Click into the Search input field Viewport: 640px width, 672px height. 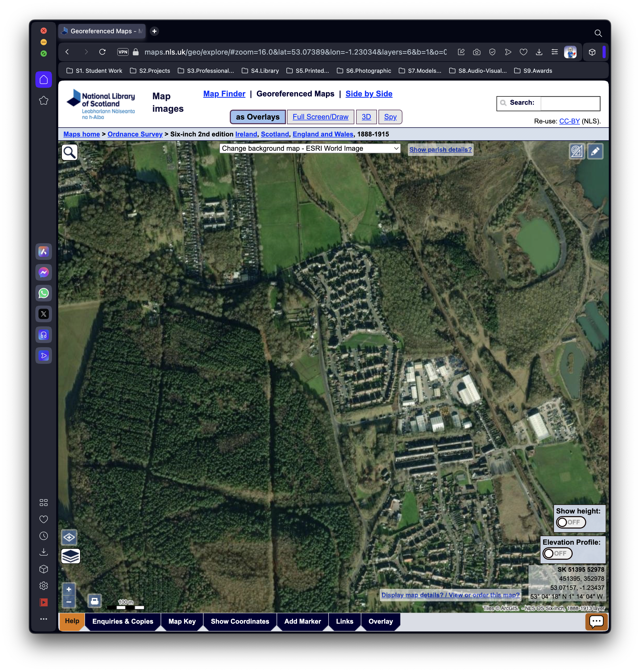pyautogui.click(x=570, y=103)
